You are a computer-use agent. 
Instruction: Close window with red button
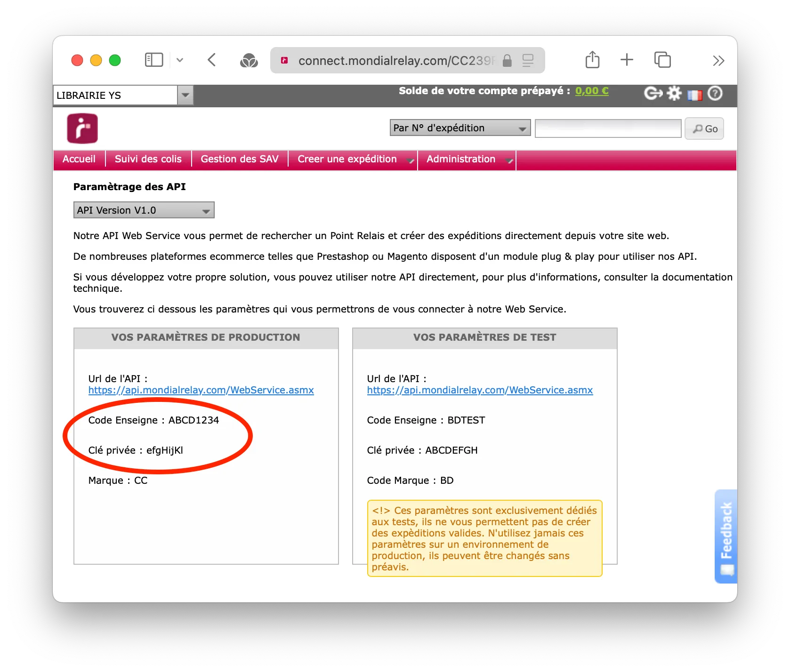tap(77, 60)
